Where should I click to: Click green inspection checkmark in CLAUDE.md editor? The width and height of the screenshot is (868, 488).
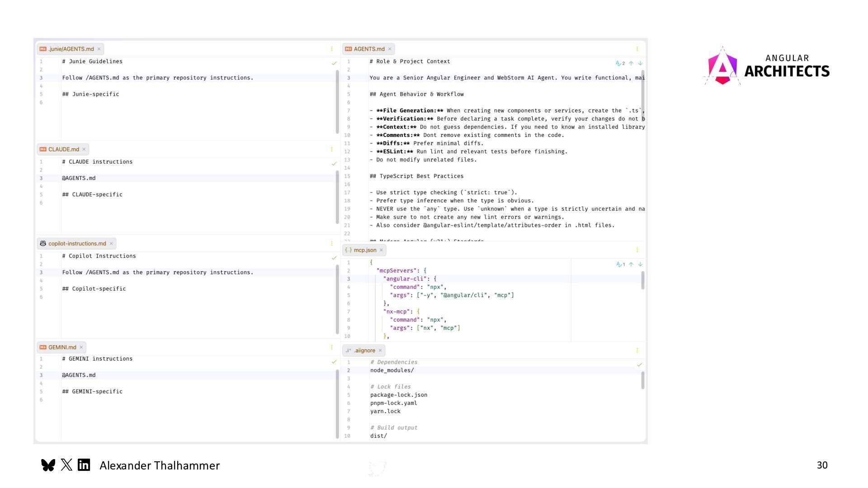click(334, 164)
